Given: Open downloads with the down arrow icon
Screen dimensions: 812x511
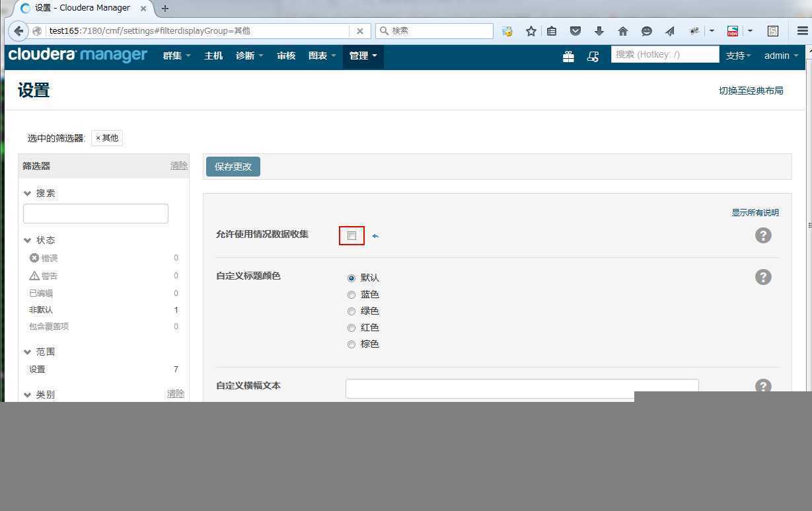Looking at the screenshot, I should point(599,31).
